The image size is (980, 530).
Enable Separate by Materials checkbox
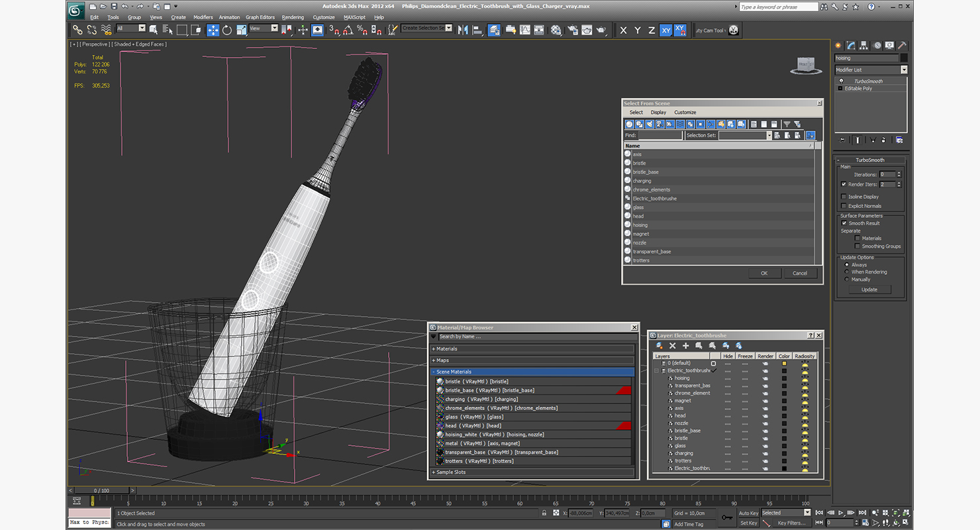[x=857, y=238]
